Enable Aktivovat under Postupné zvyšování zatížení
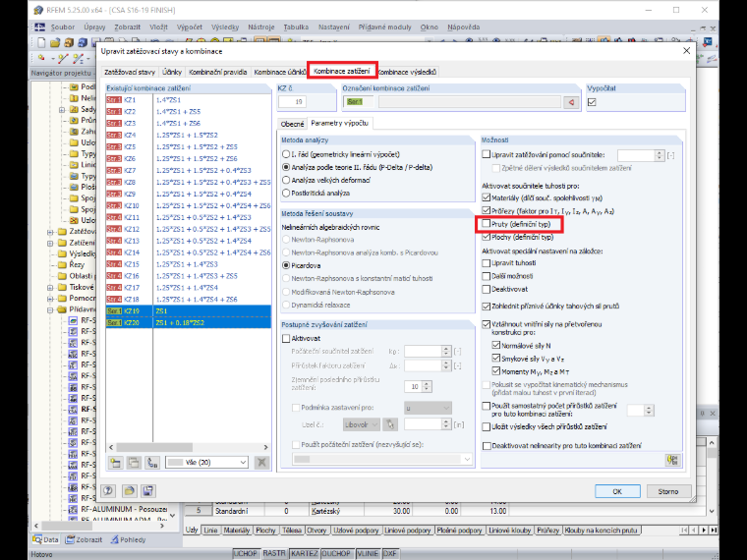 [286, 338]
